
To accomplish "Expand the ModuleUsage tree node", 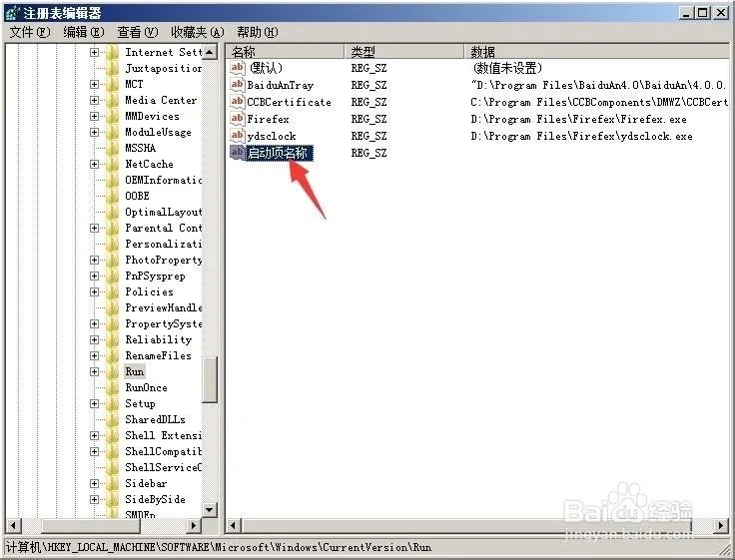I will click(x=94, y=132).
